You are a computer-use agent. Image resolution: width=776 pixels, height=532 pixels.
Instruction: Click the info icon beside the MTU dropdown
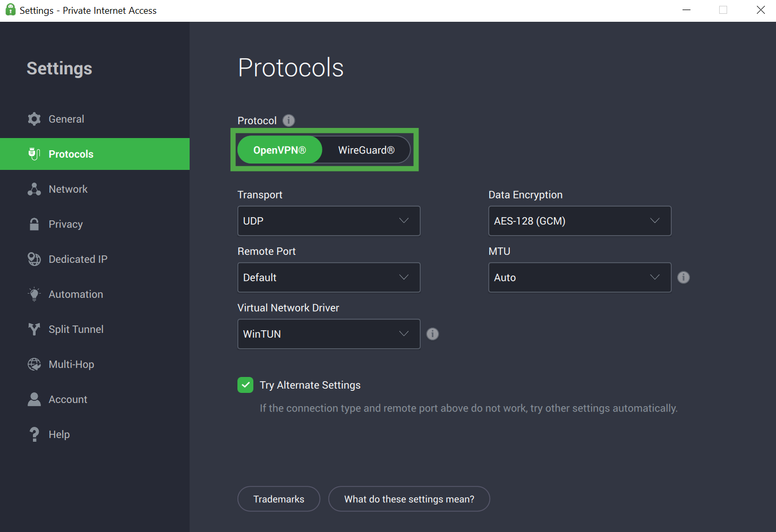tap(684, 277)
